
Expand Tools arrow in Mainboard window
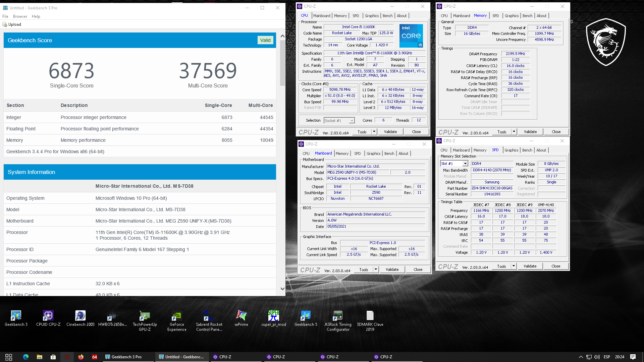(x=376, y=269)
